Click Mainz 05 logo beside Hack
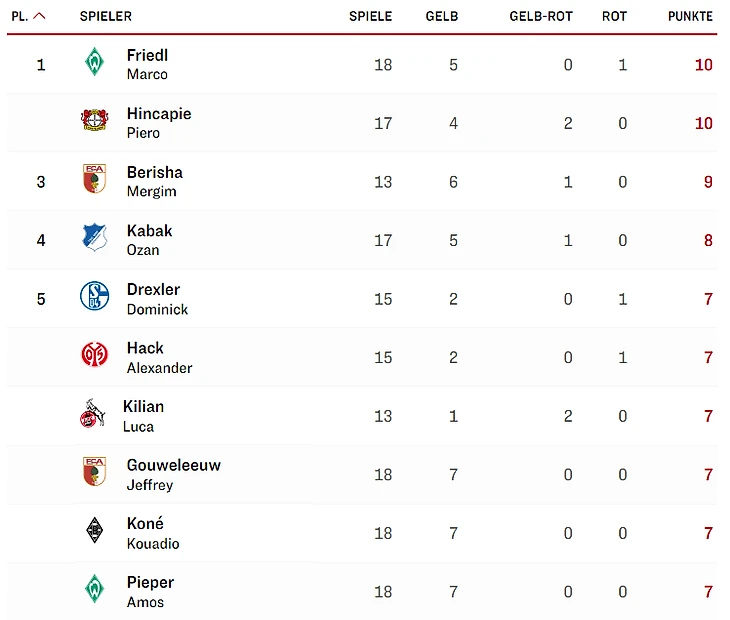The width and height of the screenshot is (730, 620). [94, 355]
